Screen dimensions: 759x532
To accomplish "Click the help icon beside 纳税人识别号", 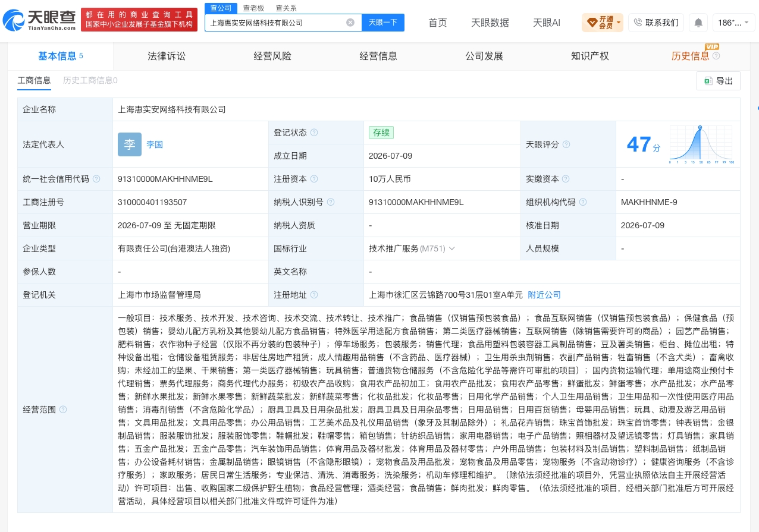I will click(x=331, y=202).
